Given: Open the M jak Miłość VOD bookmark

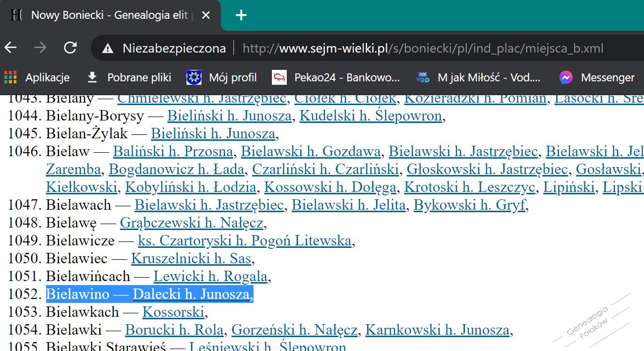Looking at the screenshot, I should pos(479,77).
